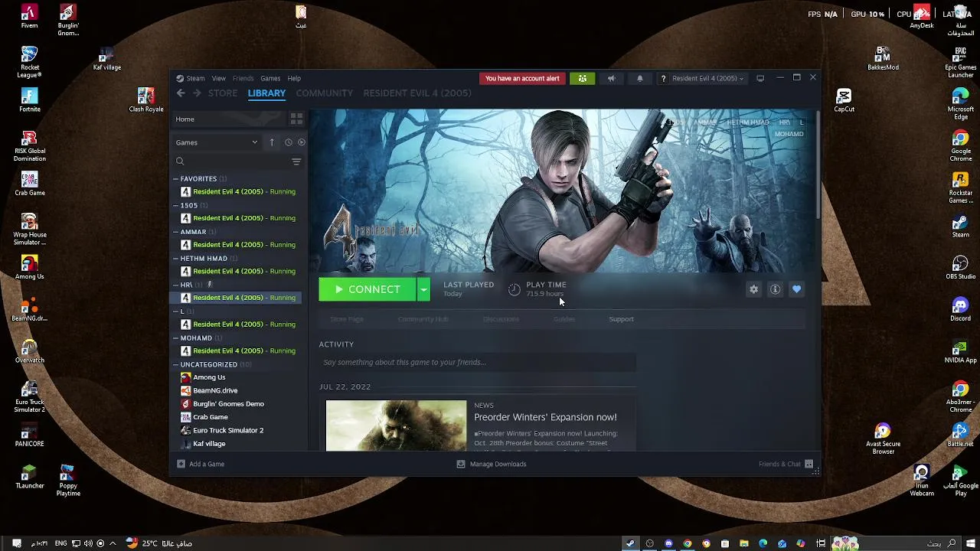The image size is (980, 551).
Task: Click the Winters' Expansion news thumbnail
Action: click(x=396, y=425)
